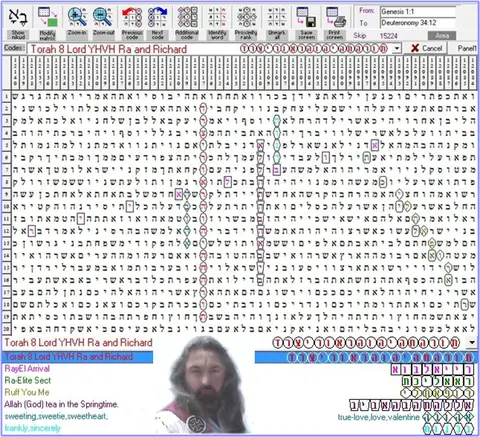Expand the Codes dropdown arrow
The image size is (480, 437).
[x=397, y=49]
